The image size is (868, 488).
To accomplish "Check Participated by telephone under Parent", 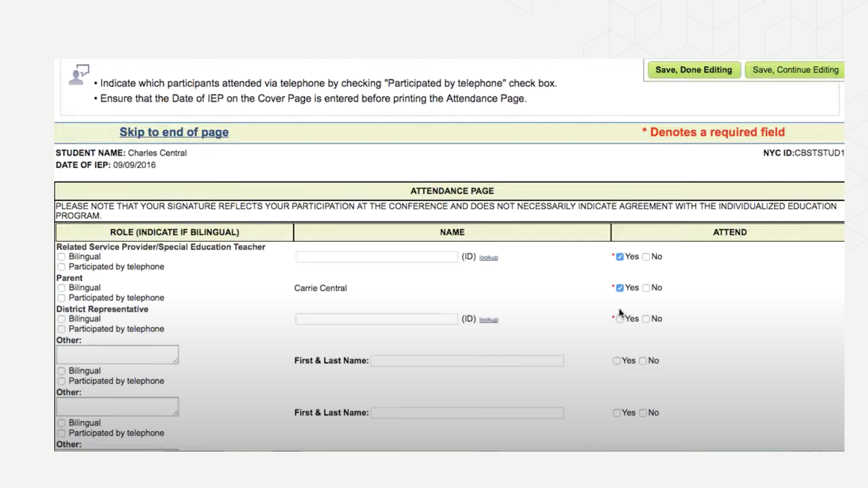I will pos(61,298).
